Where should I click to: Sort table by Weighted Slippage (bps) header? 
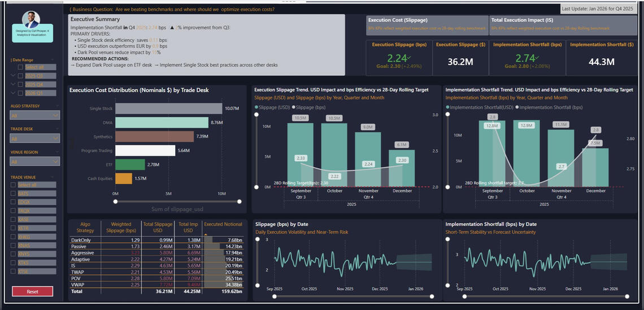[121, 227]
